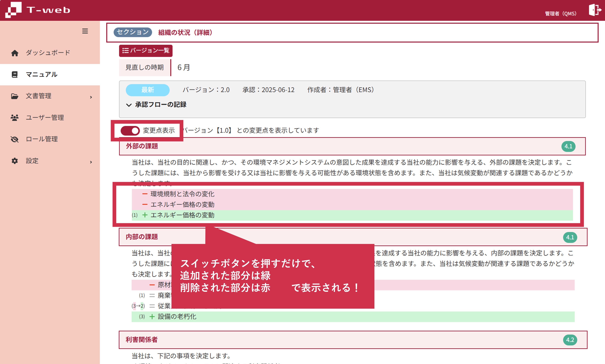Collapse sidebar with hamburger menu icon

point(85,31)
